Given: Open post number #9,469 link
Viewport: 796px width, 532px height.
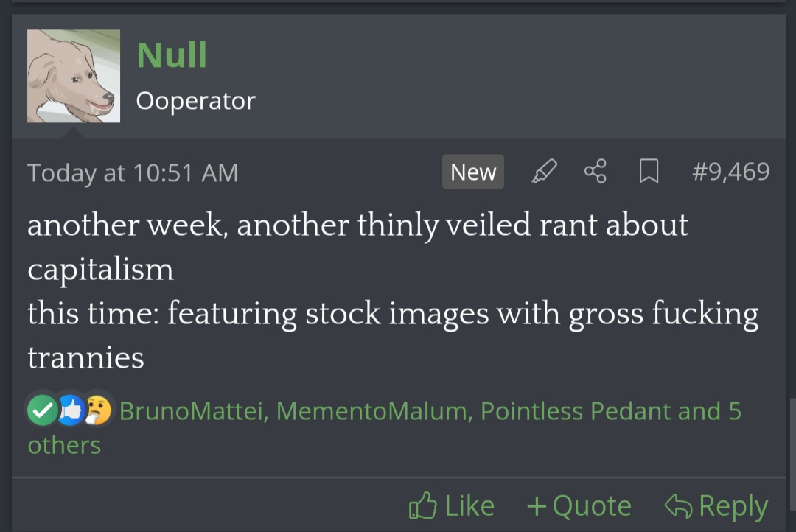Looking at the screenshot, I should pyautogui.click(x=730, y=172).
